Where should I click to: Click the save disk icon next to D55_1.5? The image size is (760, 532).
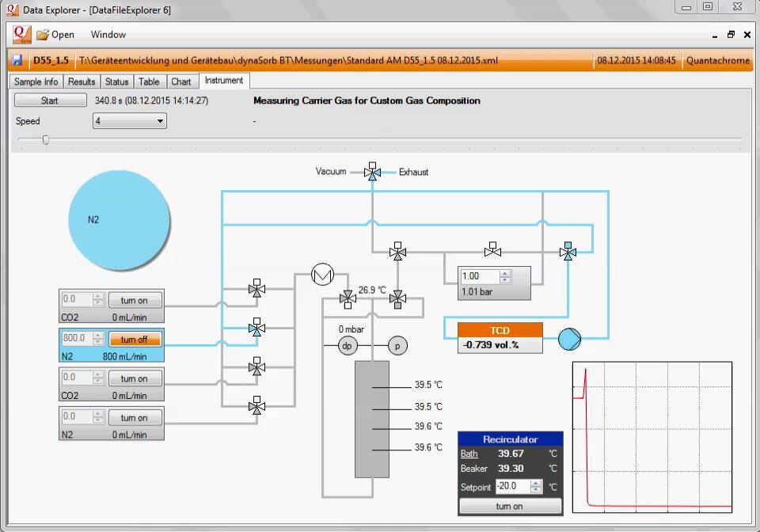(17, 60)
